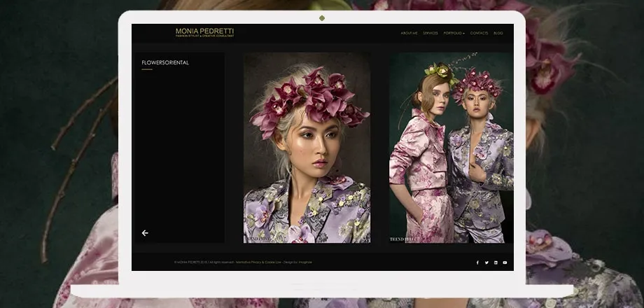
Task: Open the Twitter social icon
Action: pyautogui.click(x=486, y=262)
